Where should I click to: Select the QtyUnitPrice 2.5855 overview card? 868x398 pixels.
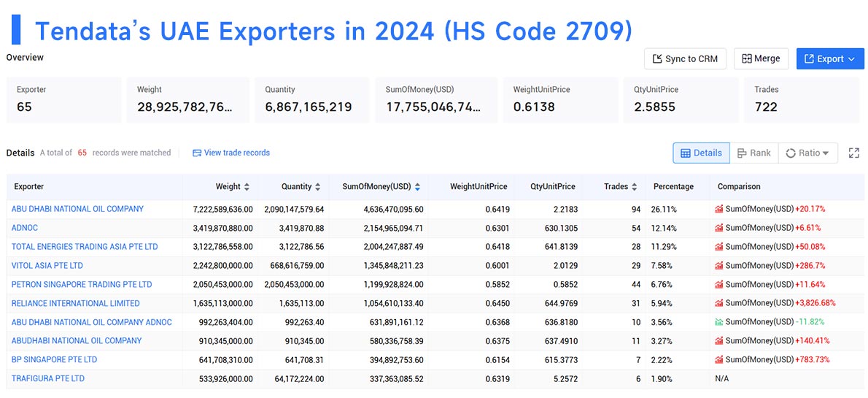click(x=681, y=100)
